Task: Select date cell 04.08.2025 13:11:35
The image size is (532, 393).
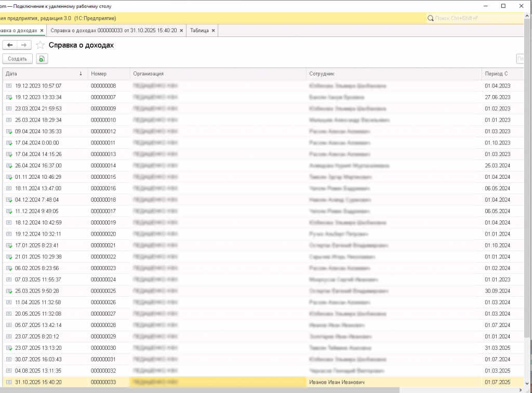Action: [x=45, y=371]
